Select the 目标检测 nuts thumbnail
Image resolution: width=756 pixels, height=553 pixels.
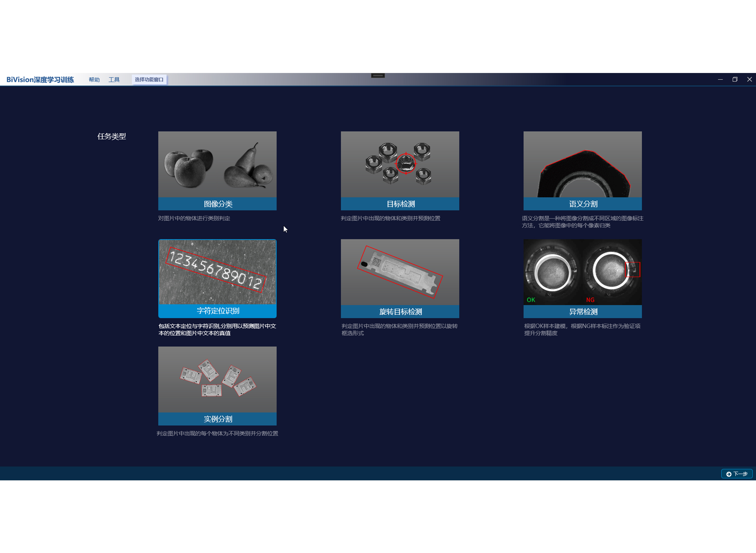pos(400,164)
